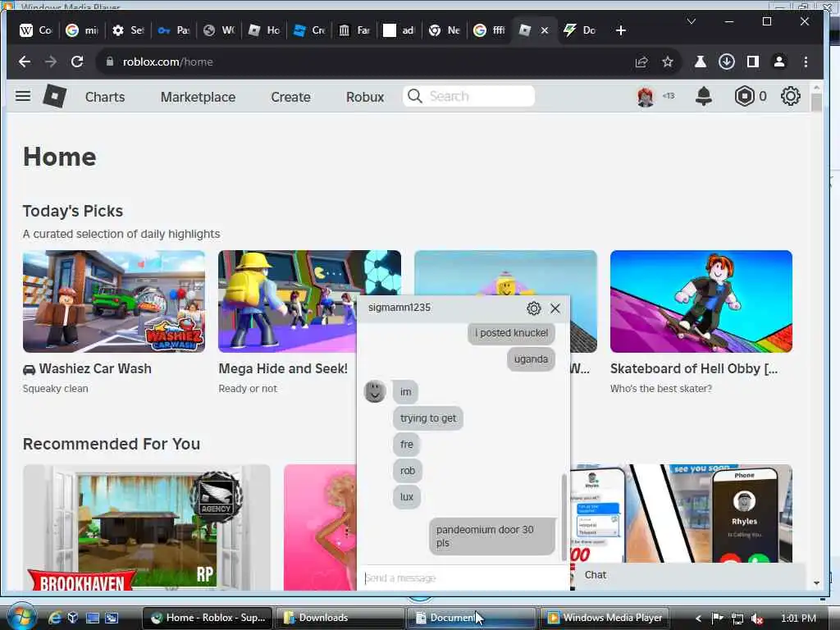
Task: Open the Rhyles phone game thumbnail
Action: pos(682,514)
